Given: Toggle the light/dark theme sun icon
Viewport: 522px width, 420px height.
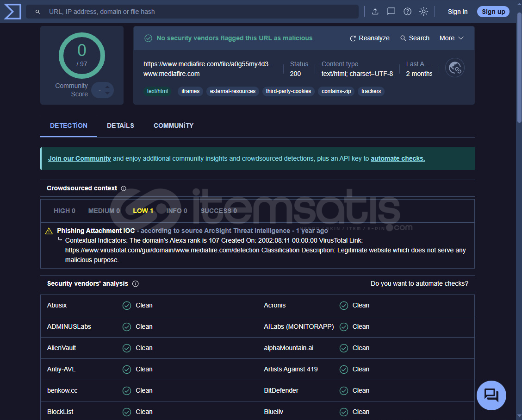Looking at the screenshot, I should coord(423,12).
